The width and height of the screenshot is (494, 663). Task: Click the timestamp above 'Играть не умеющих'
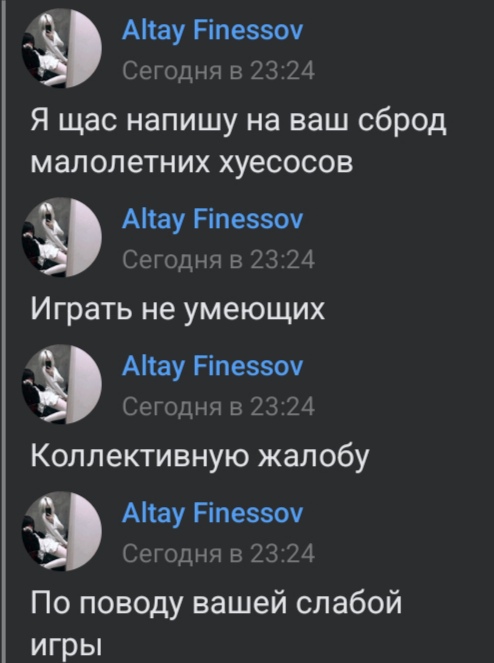218,259
